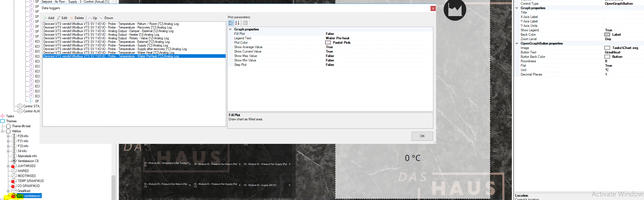Click the Delete toolbar button with red X

77,18
